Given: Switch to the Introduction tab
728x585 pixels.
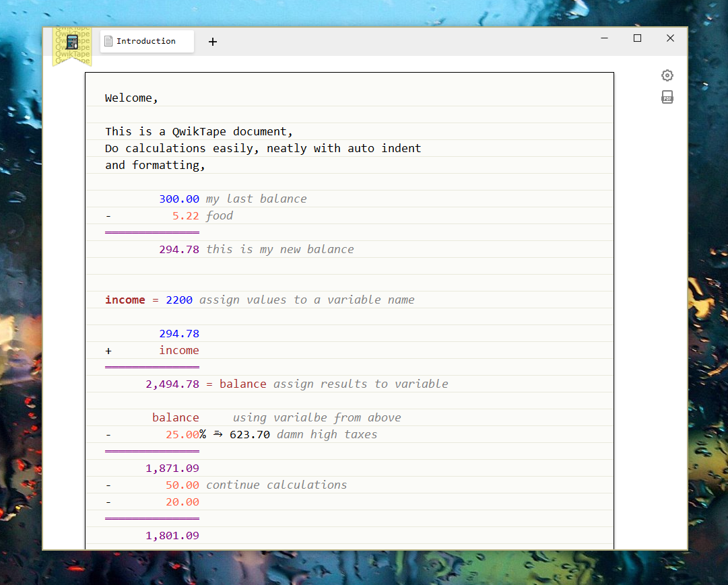Looking at the screenshot, I should (x=147, y=41).
